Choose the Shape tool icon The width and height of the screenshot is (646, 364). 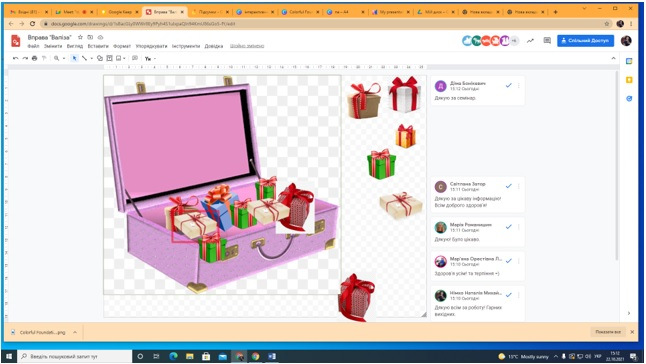100,58
